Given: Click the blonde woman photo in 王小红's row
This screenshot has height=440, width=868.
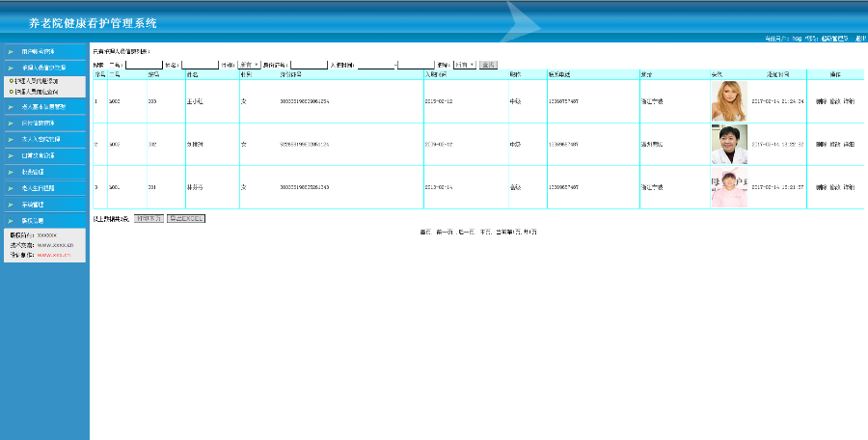Looking at the screenshot, I should tap(729, 101).
